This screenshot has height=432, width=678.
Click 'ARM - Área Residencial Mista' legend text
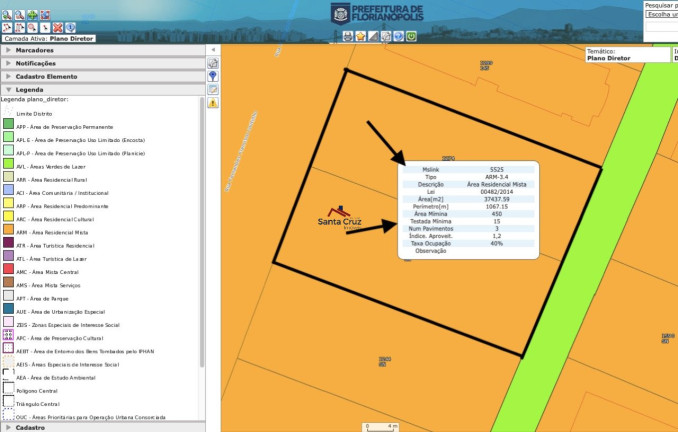[52, 233]
